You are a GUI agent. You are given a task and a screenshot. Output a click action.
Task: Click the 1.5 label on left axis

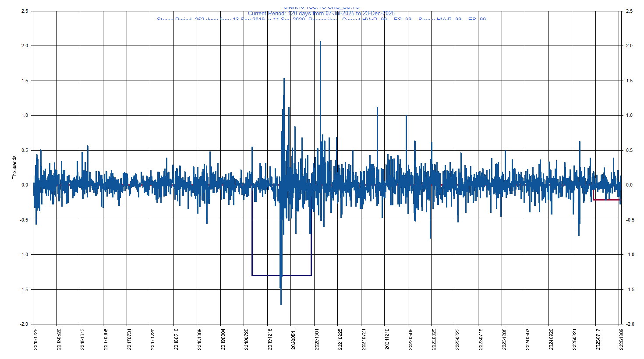pyautogui.click(x=25, y=81)
